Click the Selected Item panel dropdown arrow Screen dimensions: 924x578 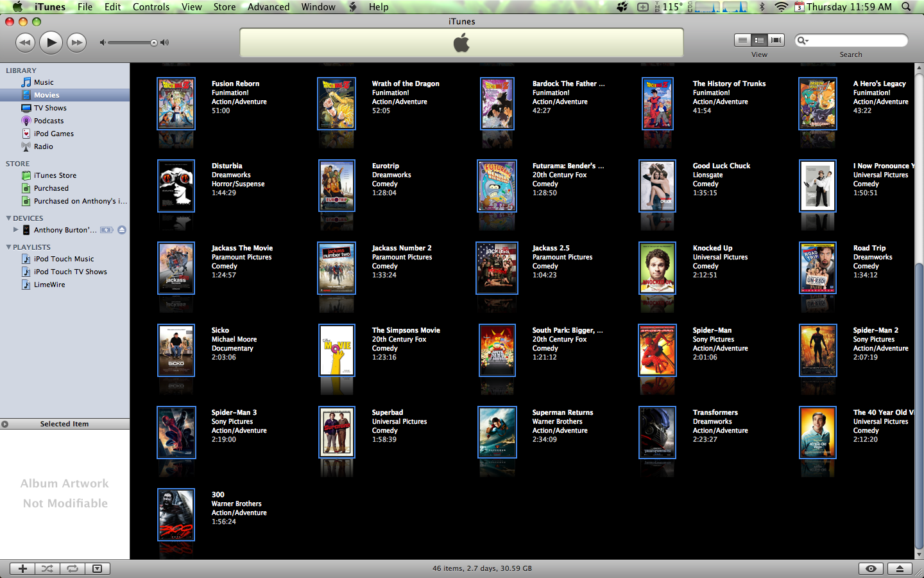pos(5,424)
